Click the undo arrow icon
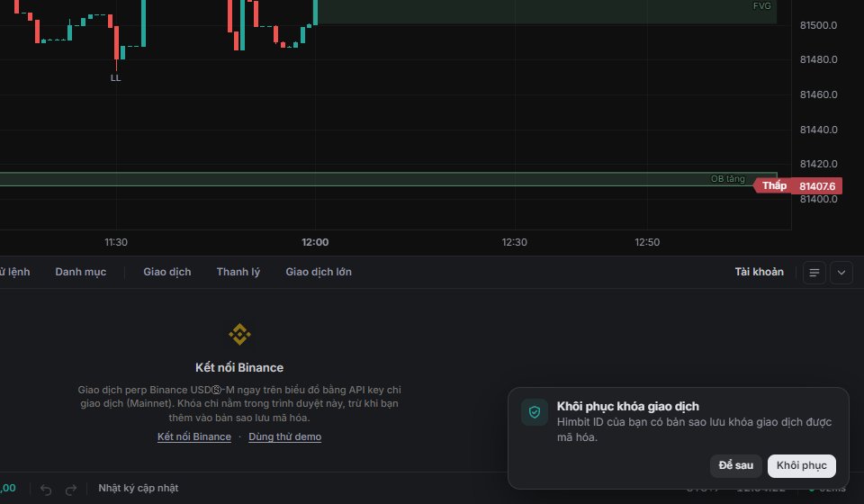Viewport: 864px width, 504px height. click(46, 489)
